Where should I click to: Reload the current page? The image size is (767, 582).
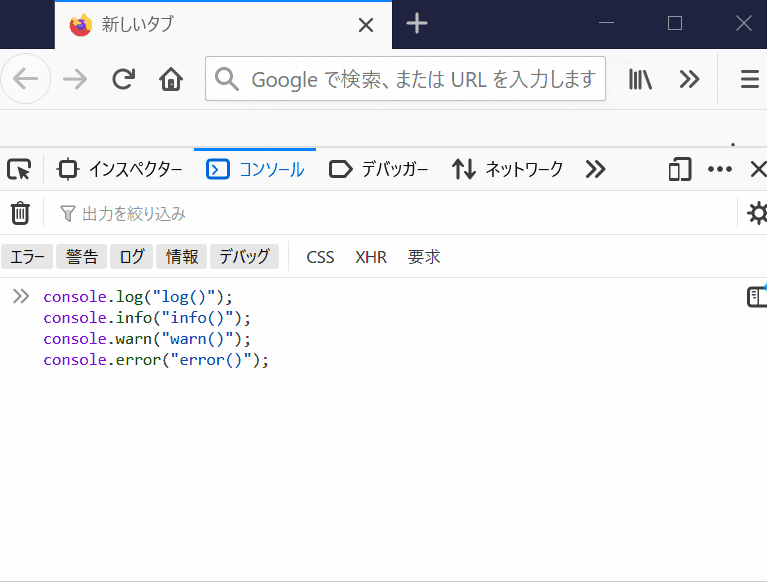(123, 79)
